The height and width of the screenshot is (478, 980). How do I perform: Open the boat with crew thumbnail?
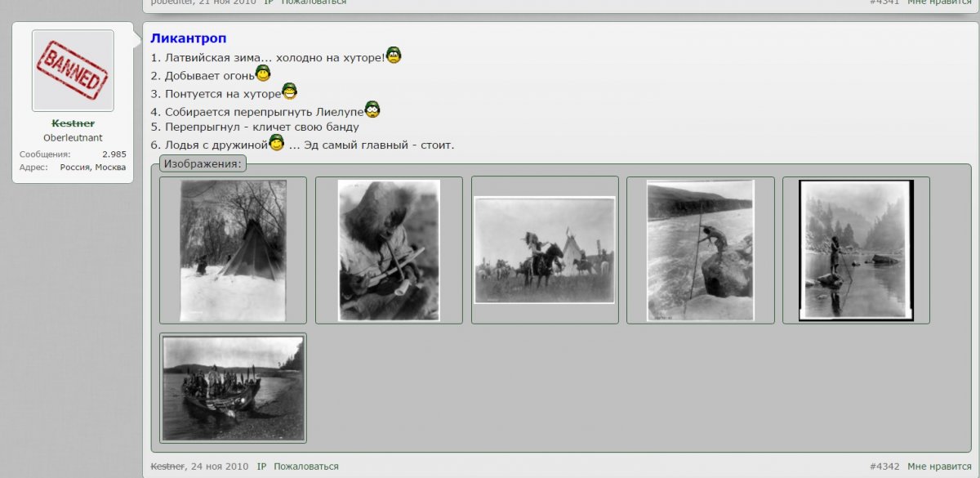pos(233,387)
